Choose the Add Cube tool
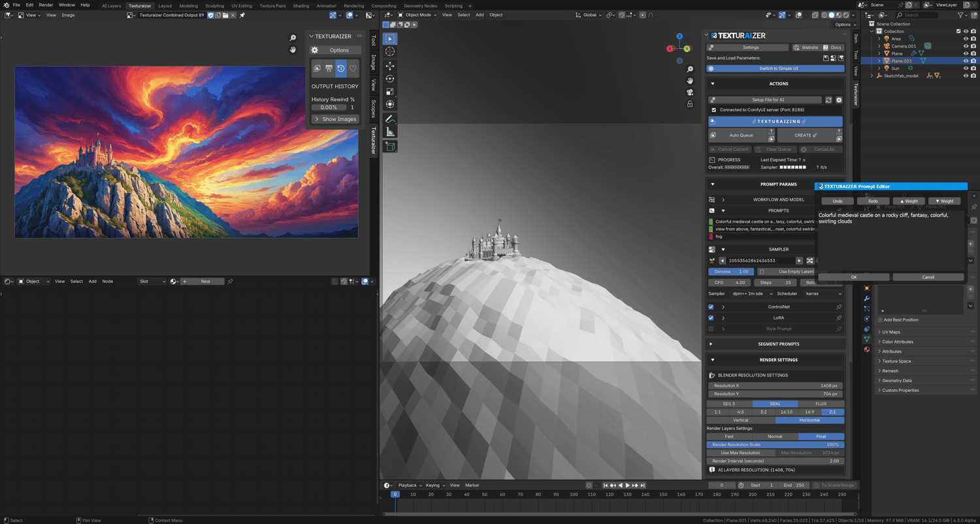 pos(390,147)
